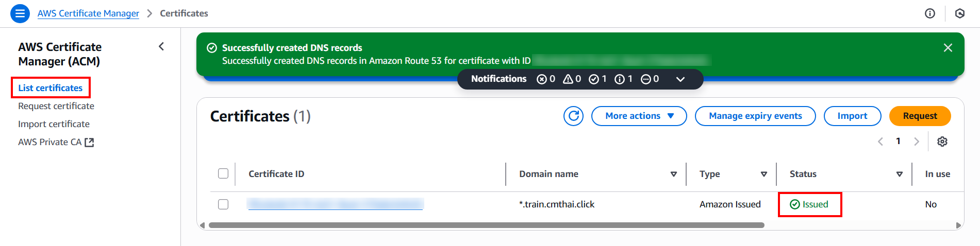Click the In use value No
Screen dimensions: 980x246
click(x=931, y=204)
